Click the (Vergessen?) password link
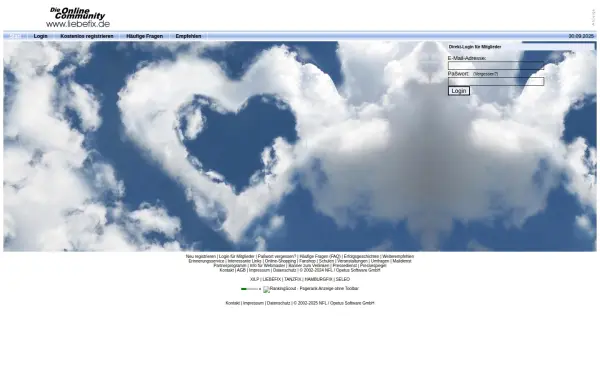This screenshot has width=600, height=375. (485, 74)
